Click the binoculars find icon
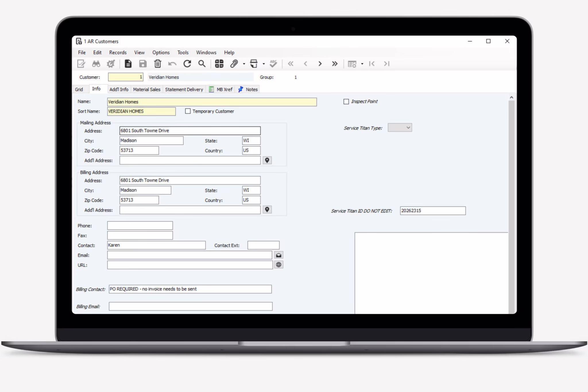The image size is (588, 392). (x=96, y=64)
